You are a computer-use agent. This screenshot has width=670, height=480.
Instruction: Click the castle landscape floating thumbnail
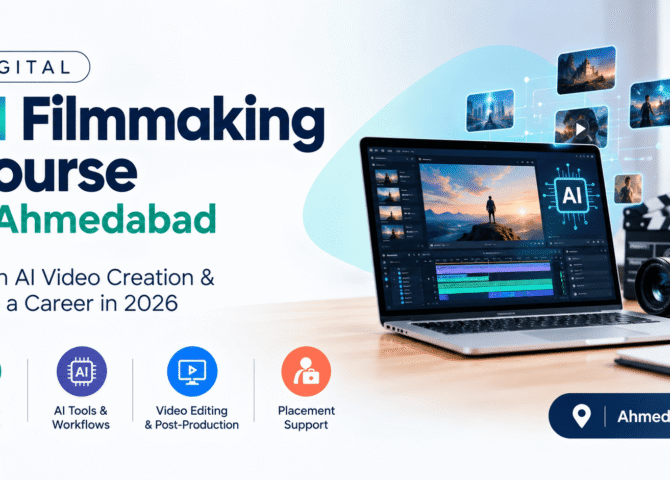point(586,70)
